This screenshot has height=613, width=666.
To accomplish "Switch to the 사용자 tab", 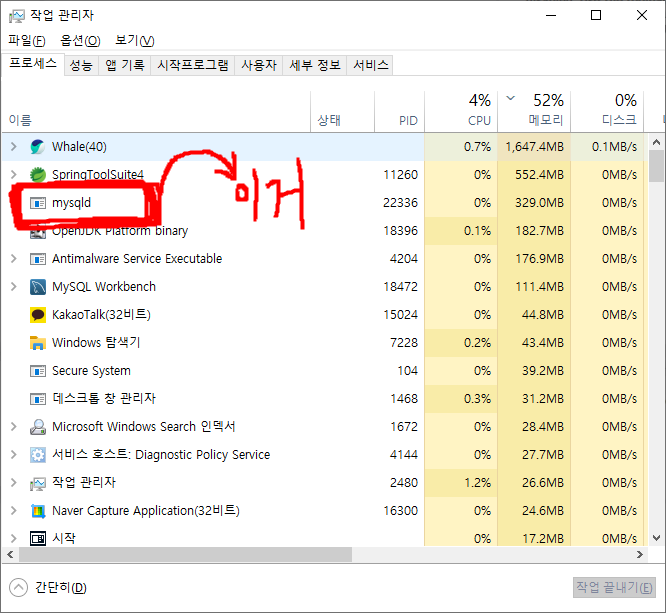I will click(259, 65).
